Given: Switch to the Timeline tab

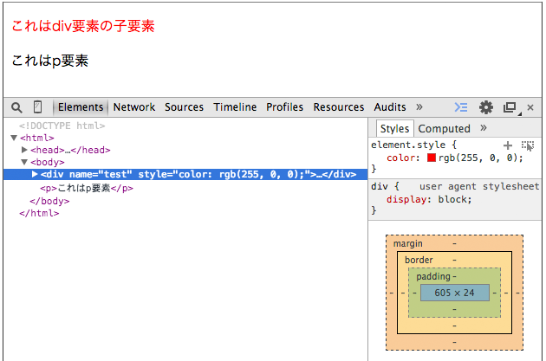Looking at the screenshot, I should (x=235, y=107).
